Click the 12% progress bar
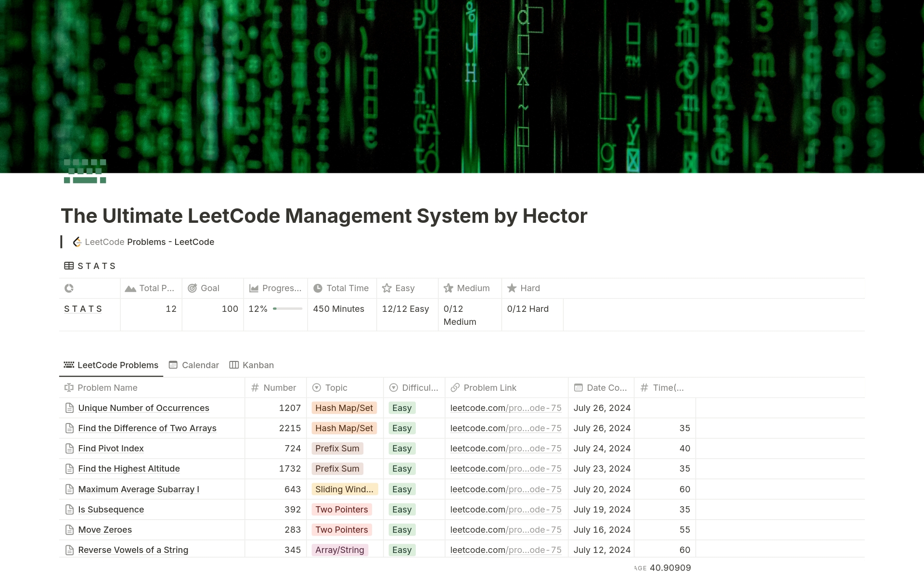The width and height of the screenshot is (924, 577). (287, 309)
